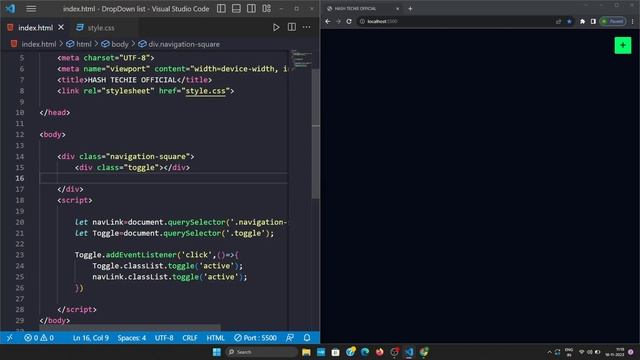The width and height of the screenshot is (640, 360).
Task: Select index.html in the breadcrumb
Action: [x=39, y=44]
